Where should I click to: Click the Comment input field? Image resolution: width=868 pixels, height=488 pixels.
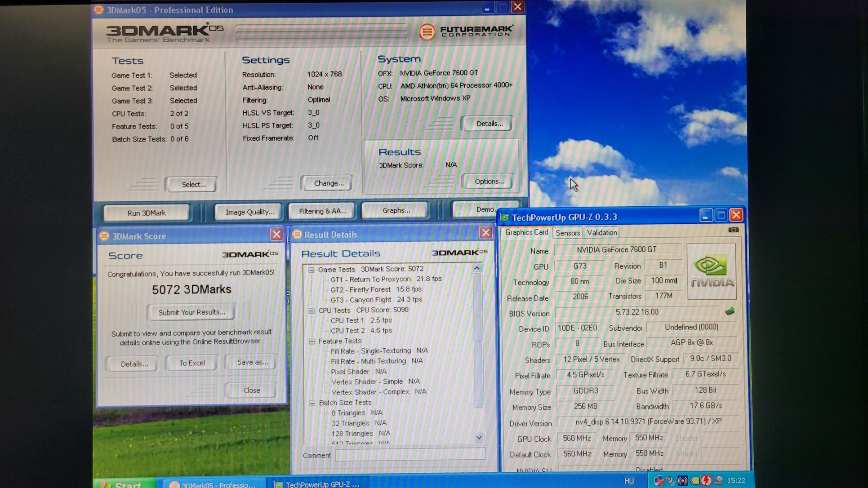tap(410, 455)
